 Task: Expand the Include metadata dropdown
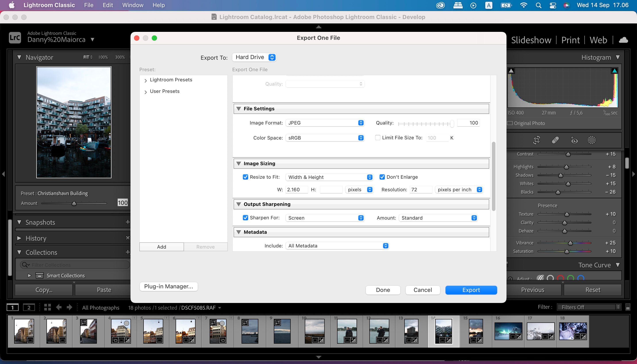385,245
